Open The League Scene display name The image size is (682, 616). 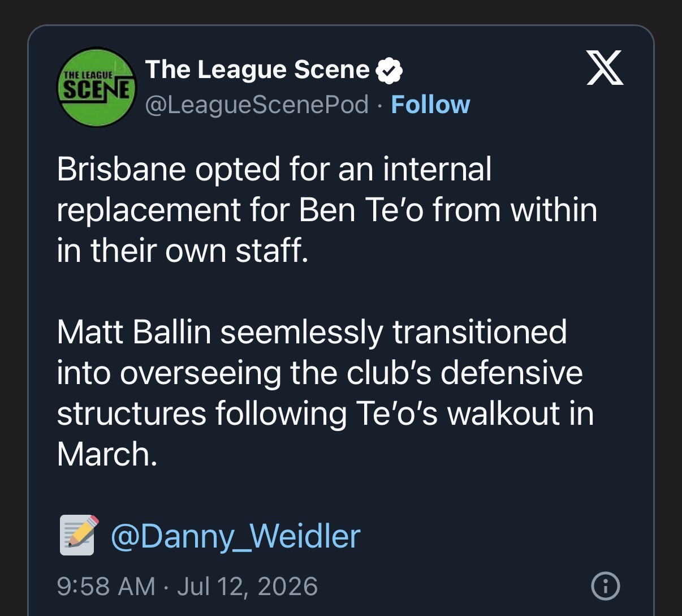(257, 70)
